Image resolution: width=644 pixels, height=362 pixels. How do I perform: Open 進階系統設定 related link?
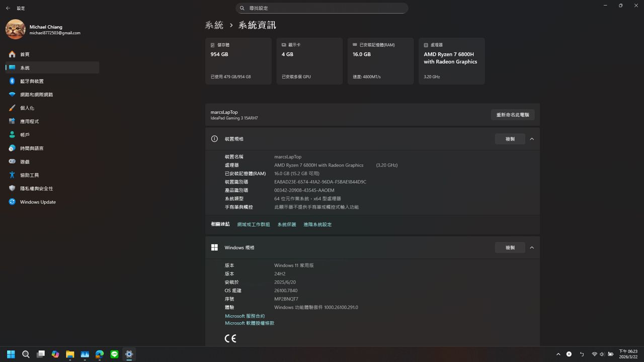[x=317, y=225]
